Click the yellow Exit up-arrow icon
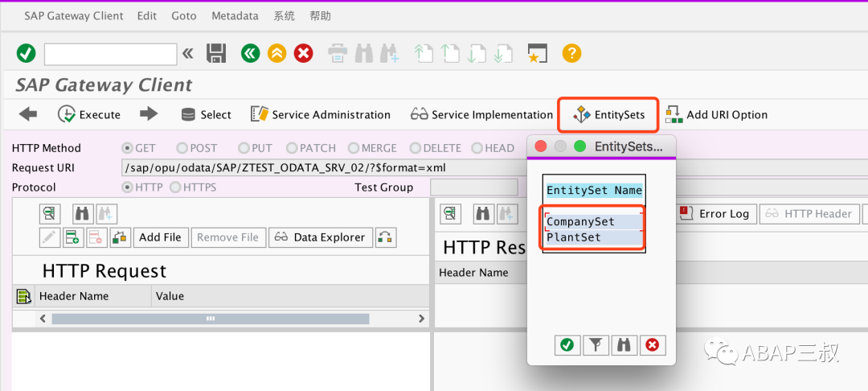This screenshot has height=391, width=868. pyautogui.click(x=276, y=54)
